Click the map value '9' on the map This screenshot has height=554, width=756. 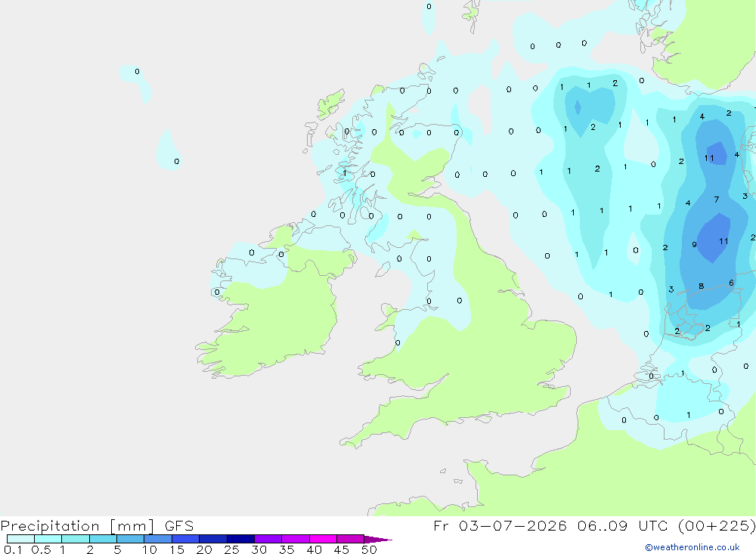point(694,244)
